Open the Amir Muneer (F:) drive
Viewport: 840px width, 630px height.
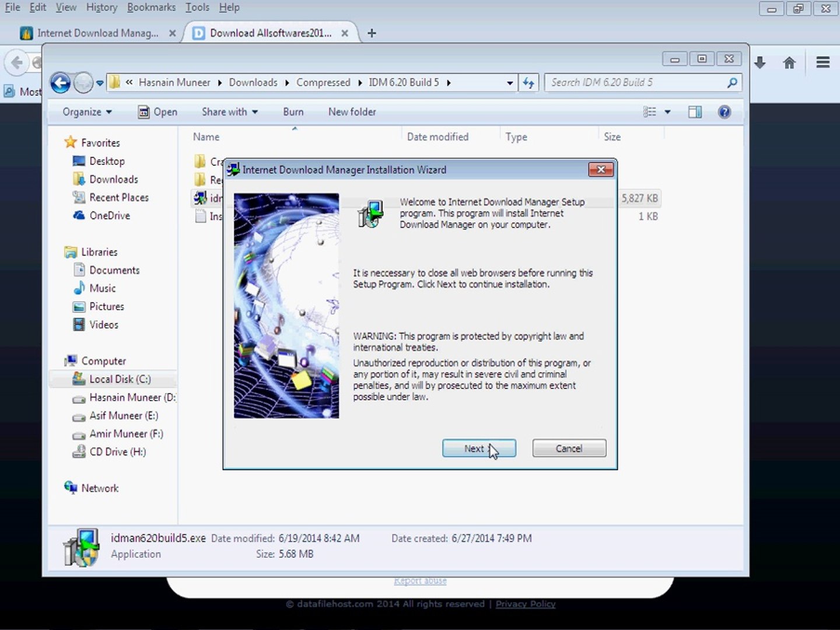pyautogui.click(x=126, y=433)
